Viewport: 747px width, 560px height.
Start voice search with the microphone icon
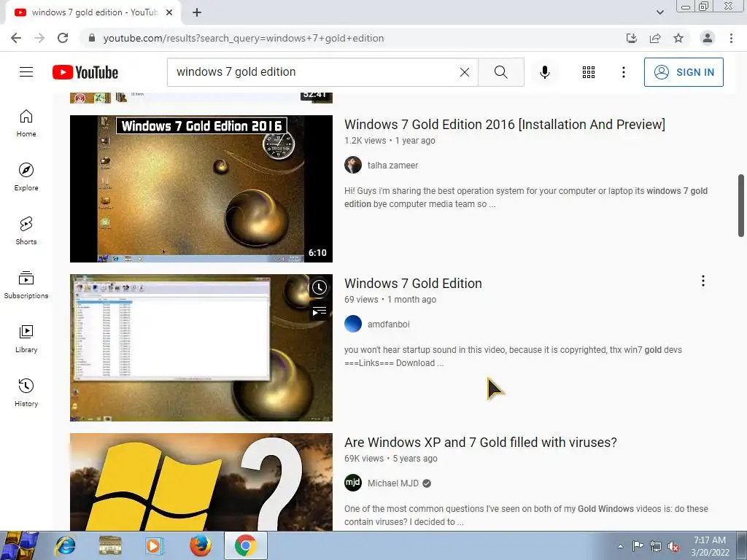[x=544, y=72]
